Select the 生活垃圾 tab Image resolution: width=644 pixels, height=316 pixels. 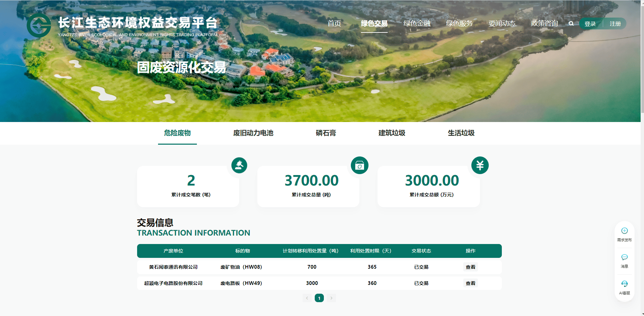tap(461, 133)
